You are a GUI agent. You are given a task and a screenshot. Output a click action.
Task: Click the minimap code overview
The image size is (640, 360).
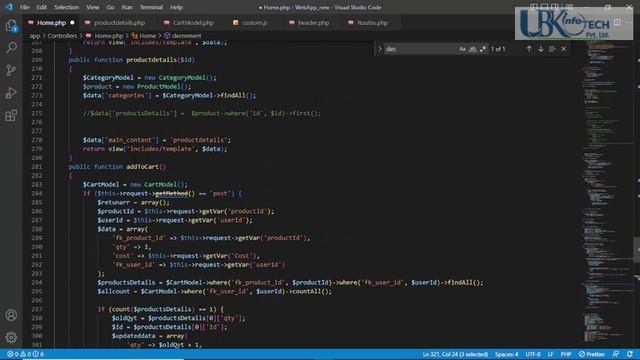pos(608,192)
